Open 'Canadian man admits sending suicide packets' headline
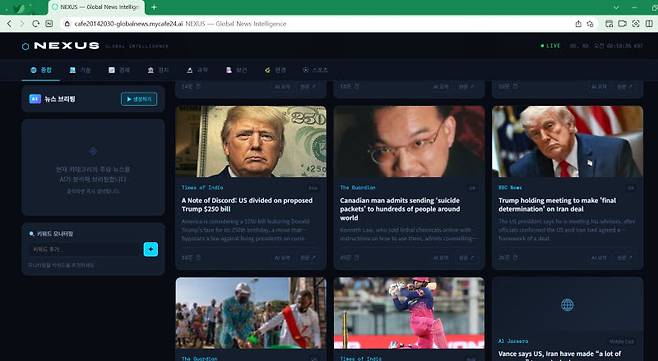Image resolution: width=658 pixels, height=361 pixels. tap(400, 209)
